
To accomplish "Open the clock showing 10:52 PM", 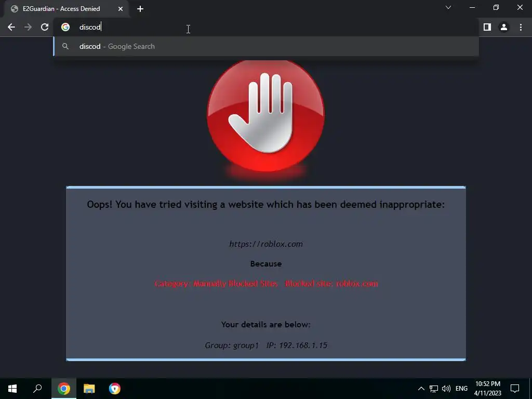I will click(x=487, y=389).
